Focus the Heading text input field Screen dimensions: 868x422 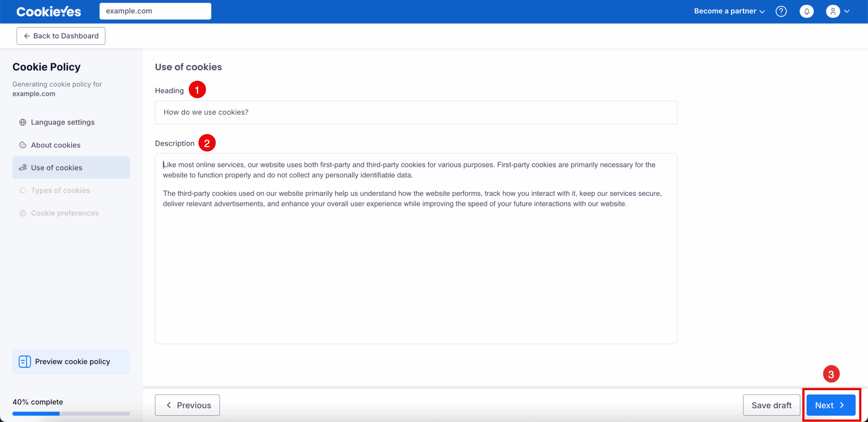tap(416, 112)
